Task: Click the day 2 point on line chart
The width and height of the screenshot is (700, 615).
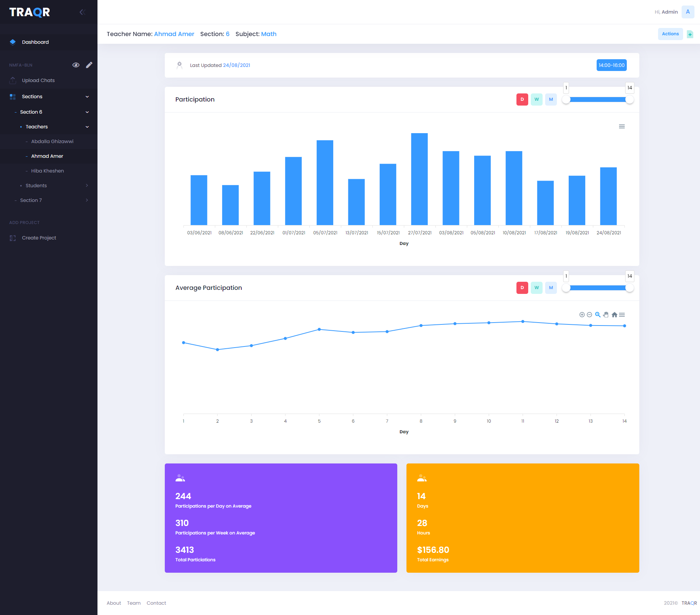Action: 217,350
